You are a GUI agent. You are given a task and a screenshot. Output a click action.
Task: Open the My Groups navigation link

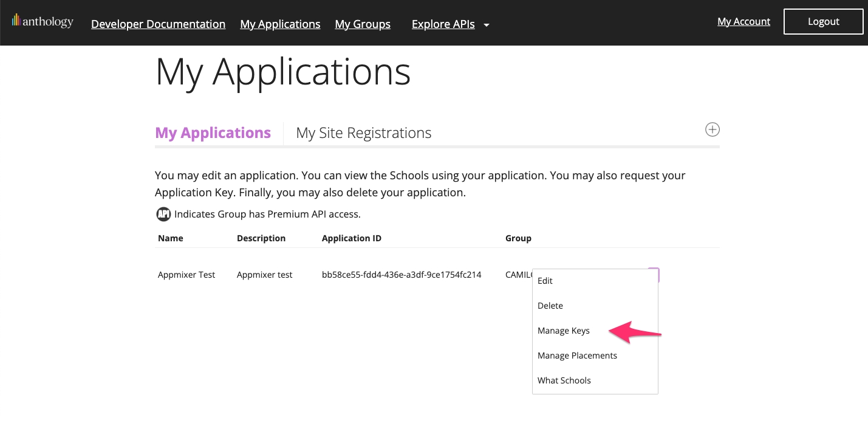click(x=363, y=24)
